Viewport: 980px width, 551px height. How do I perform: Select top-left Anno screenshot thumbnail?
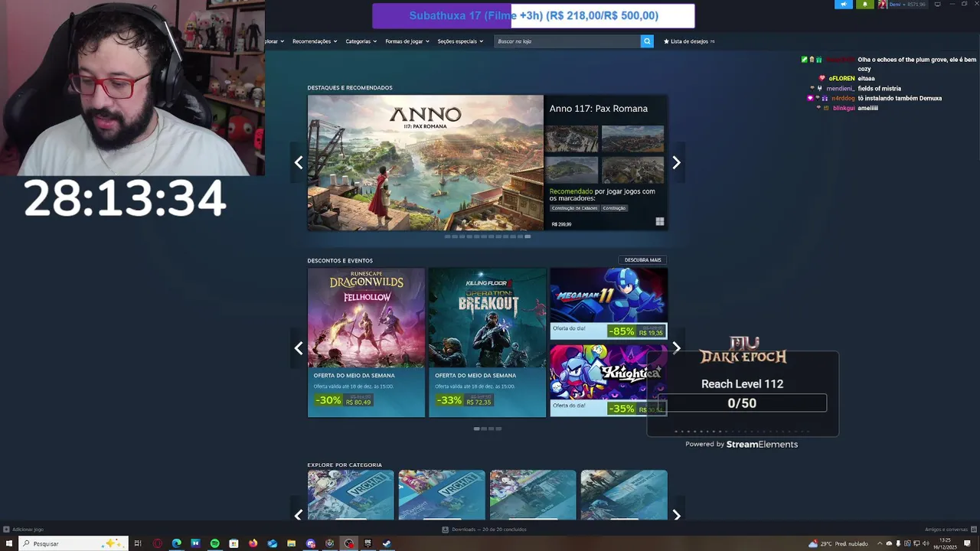click(572, 139)
